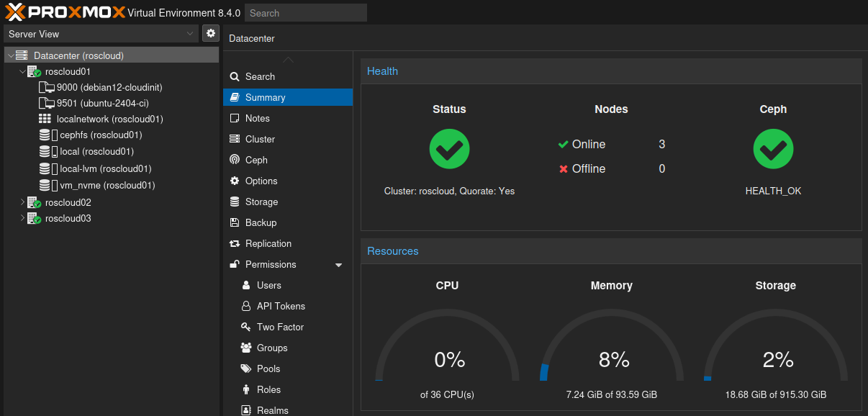Click the top Search input field
868x416 pixels.
pos(306,13)
